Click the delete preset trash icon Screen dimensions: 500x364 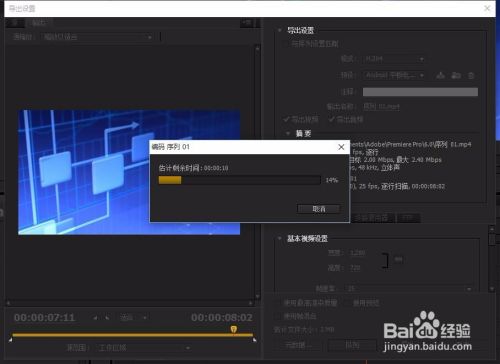pyautogui.click(x=471, y=76)
